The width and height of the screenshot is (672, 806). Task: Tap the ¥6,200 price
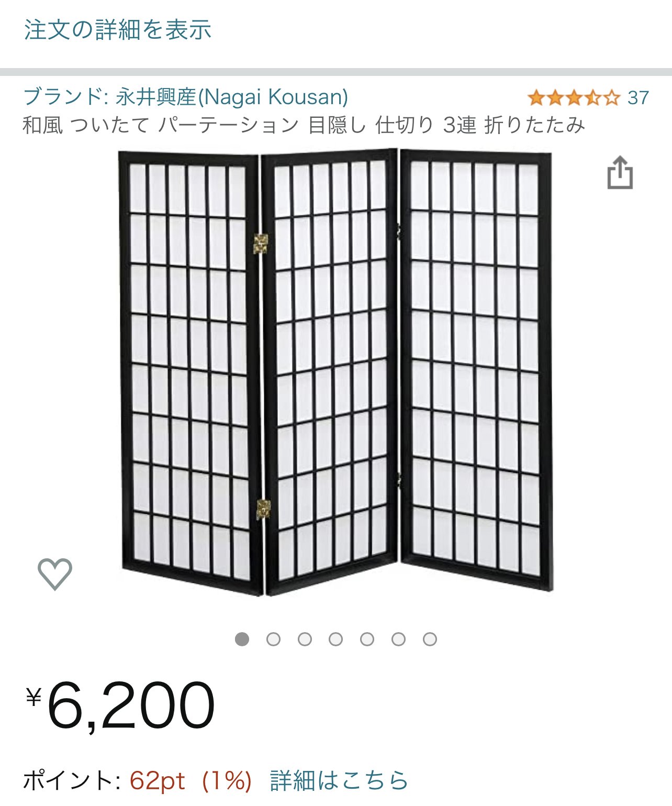[120, 705]
